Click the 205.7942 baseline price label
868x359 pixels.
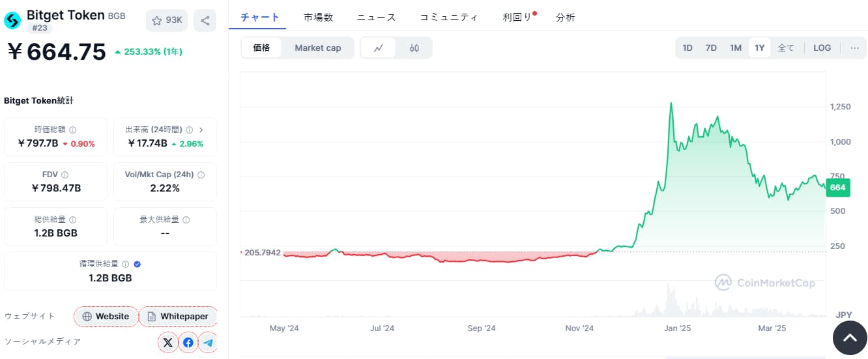click(x=262, y=252)
